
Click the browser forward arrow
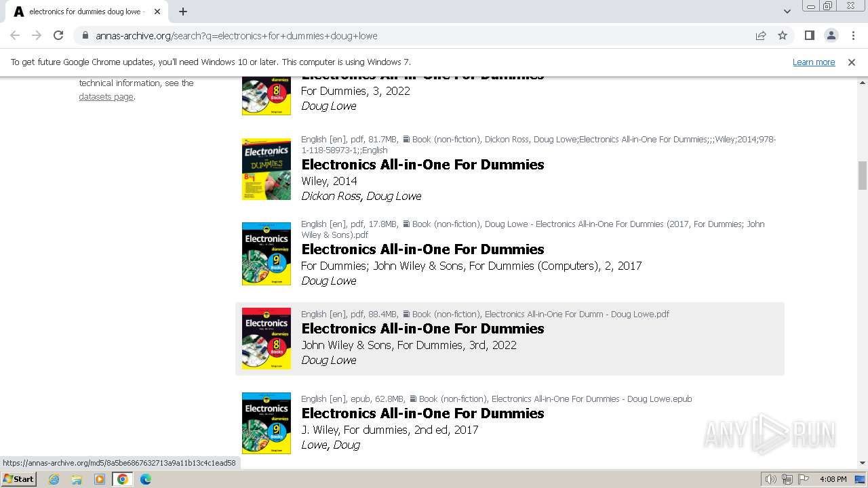click(37, 35)
